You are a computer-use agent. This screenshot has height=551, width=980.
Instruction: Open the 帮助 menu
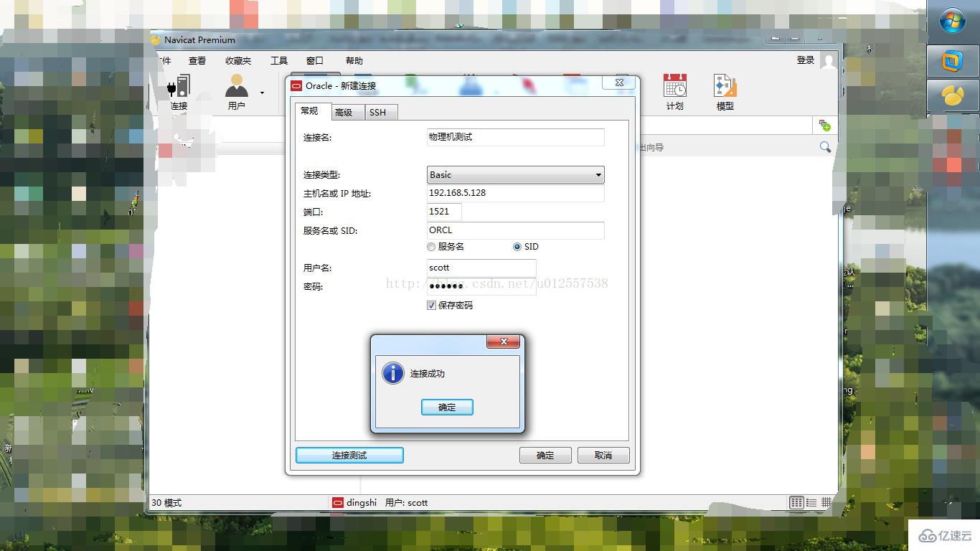coord(354,61)
